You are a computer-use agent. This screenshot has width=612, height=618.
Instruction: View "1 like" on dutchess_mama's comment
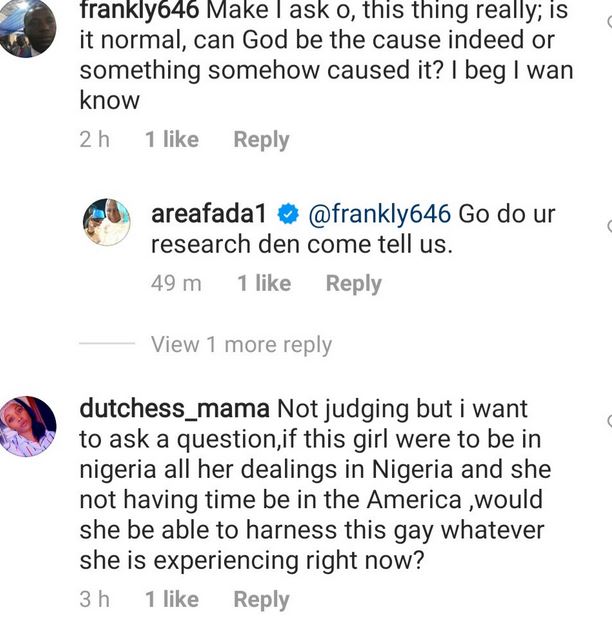tap(171, 600)
